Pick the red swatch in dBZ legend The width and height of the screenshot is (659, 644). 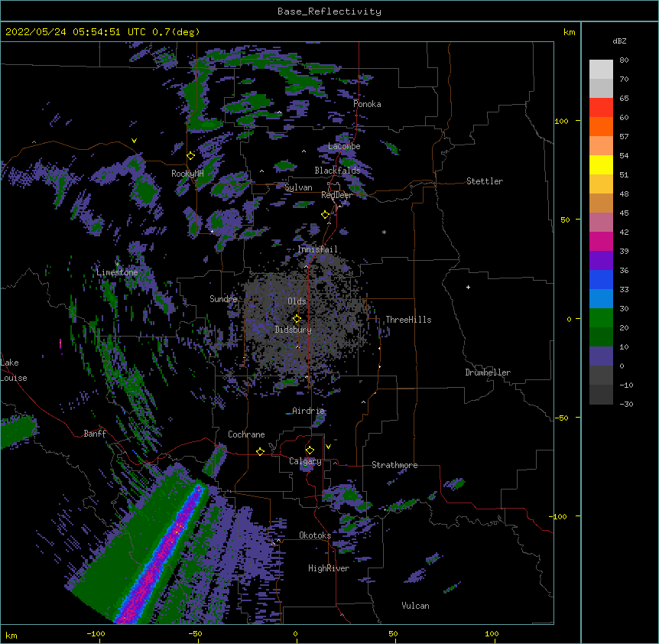coord(601,107)
